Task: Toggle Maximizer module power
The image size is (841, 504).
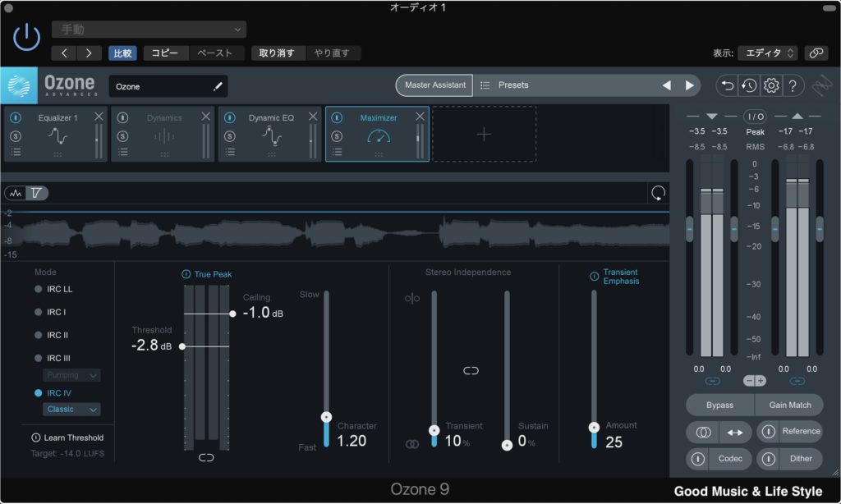Action: [337, 117]
